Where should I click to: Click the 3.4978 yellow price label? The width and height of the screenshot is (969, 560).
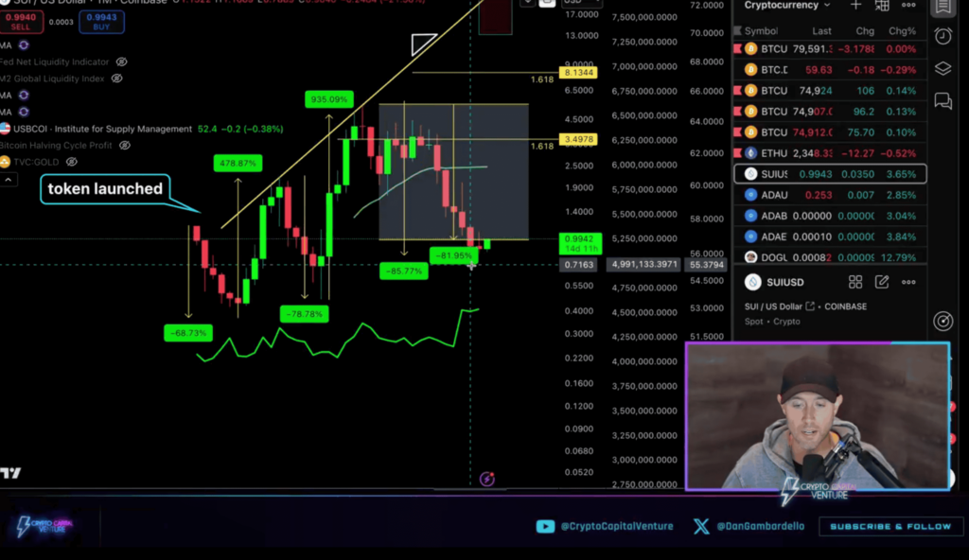click(x=578, y=139)
